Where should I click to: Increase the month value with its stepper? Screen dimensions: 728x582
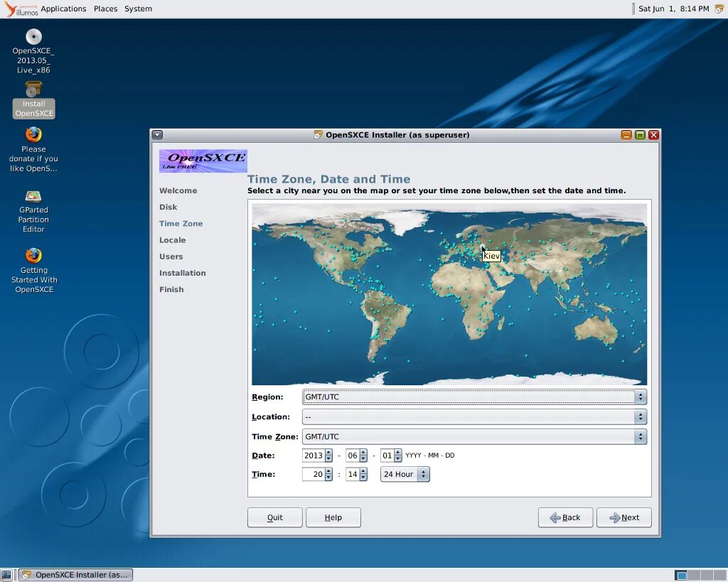point(363,453)
